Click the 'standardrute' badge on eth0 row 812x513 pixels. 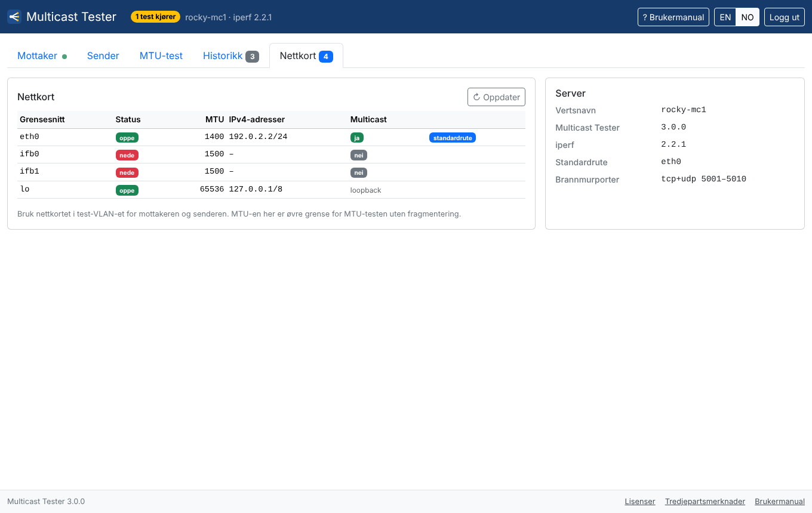click(x=453, y=138)
